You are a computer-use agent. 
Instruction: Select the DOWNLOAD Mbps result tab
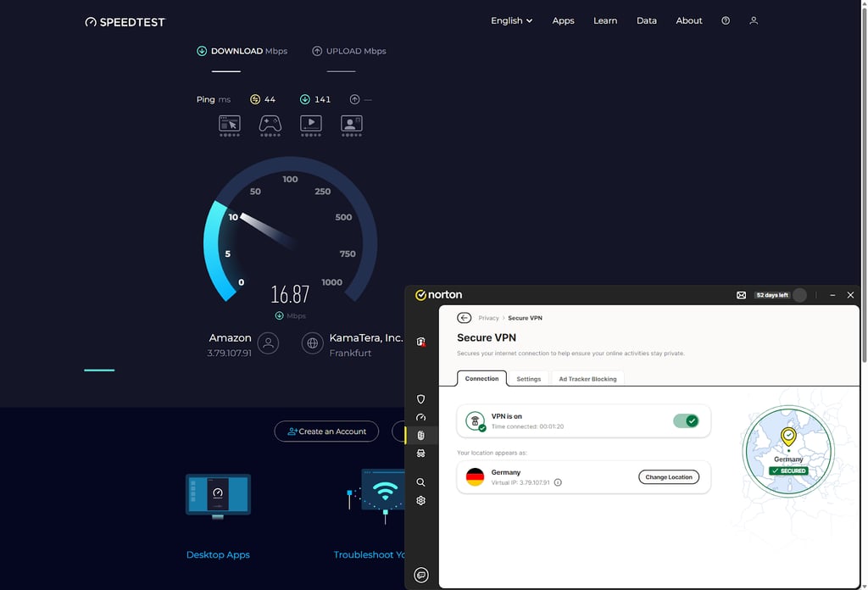click(x=242, y=51)
